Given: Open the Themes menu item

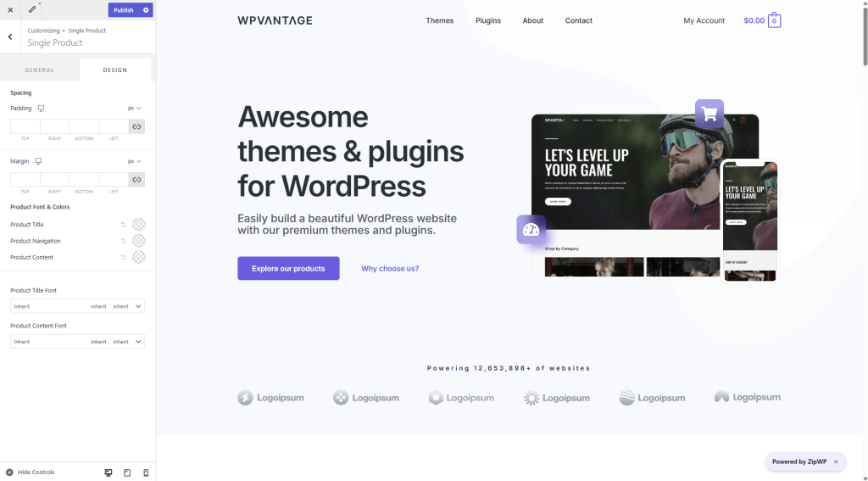Looking at the screenshot, I should point(440,20).
